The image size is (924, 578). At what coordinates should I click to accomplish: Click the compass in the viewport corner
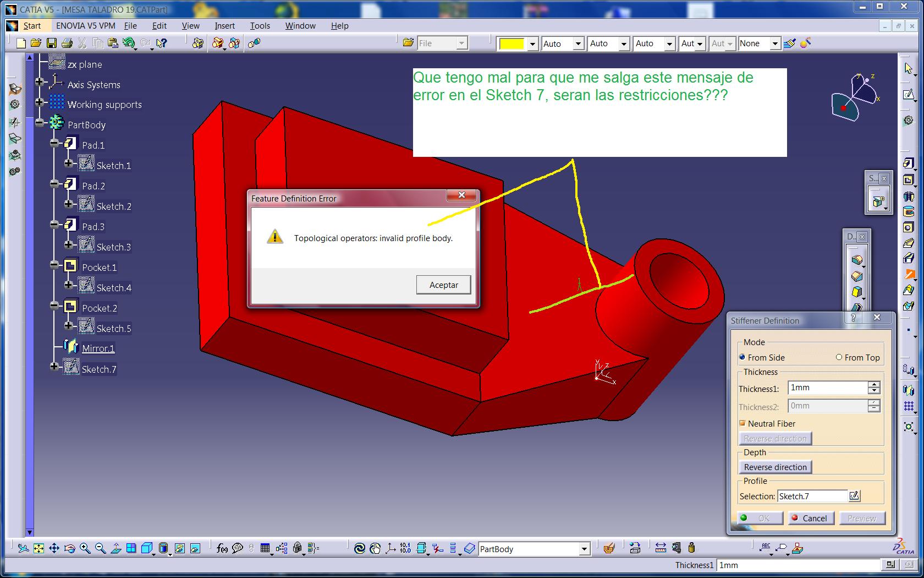click(x=856, y=97)
